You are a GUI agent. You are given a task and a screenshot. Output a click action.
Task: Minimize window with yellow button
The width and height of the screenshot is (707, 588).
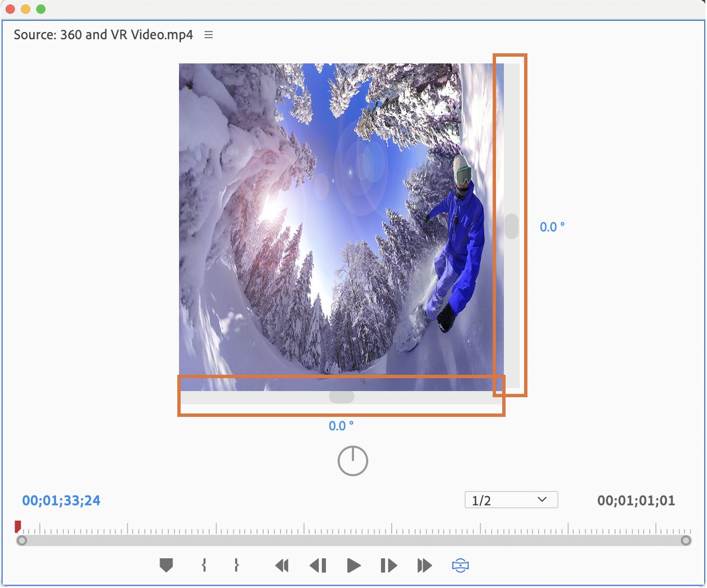[x=25, y=9]
